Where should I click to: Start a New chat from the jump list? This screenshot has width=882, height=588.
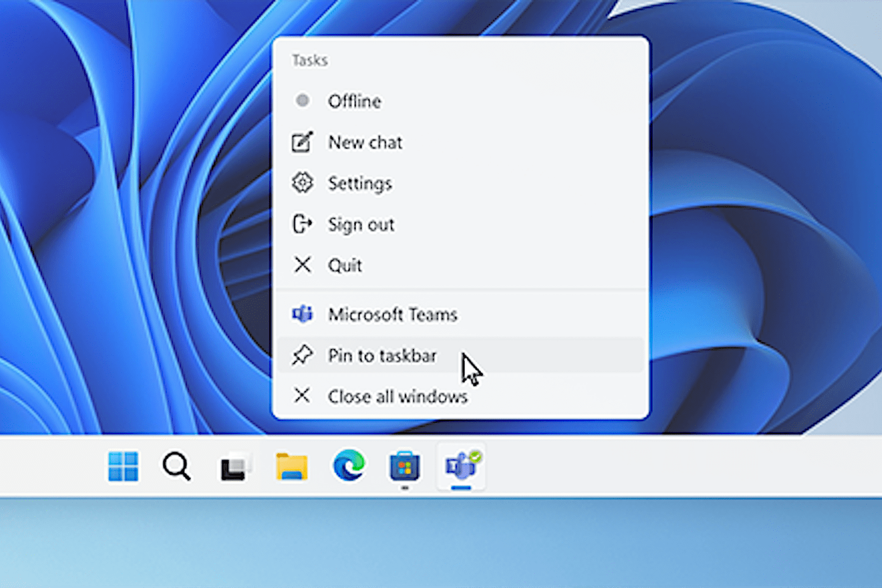pos(365,142)
